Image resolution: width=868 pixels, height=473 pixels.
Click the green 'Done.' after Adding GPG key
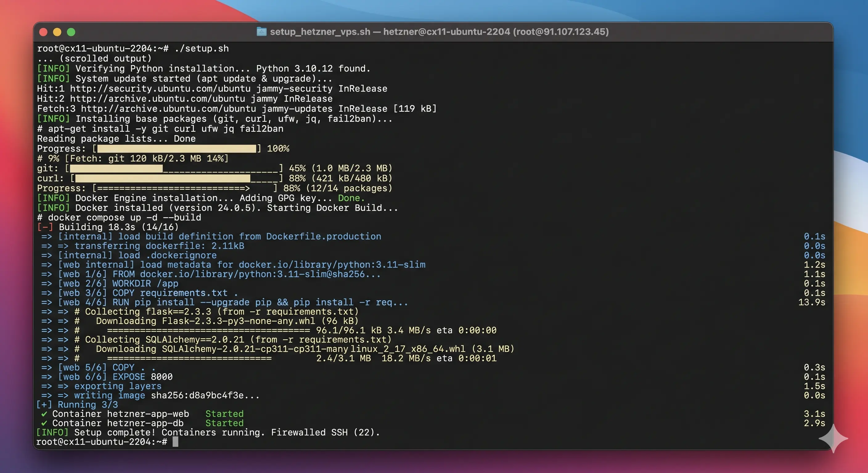(351, 198)
